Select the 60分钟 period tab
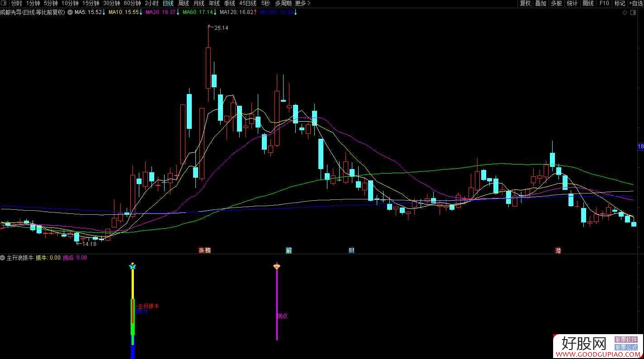Image resolution: width=644 pixels, height=359 pixels. 133,3
